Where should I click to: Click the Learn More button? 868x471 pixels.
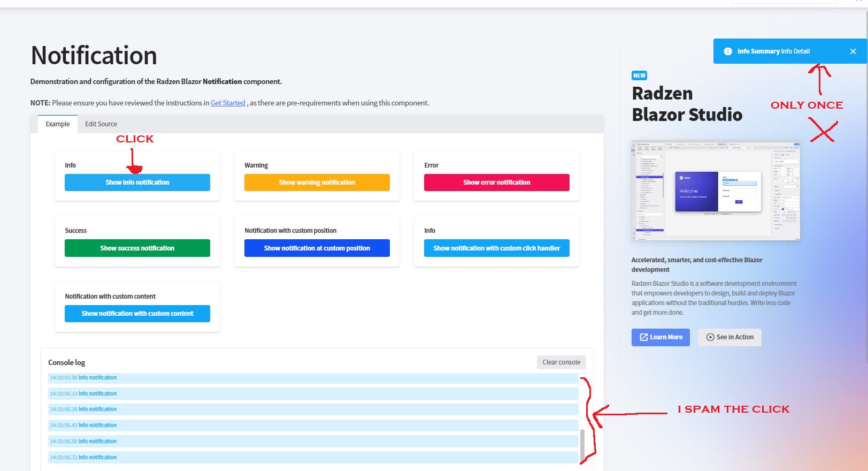660,337
